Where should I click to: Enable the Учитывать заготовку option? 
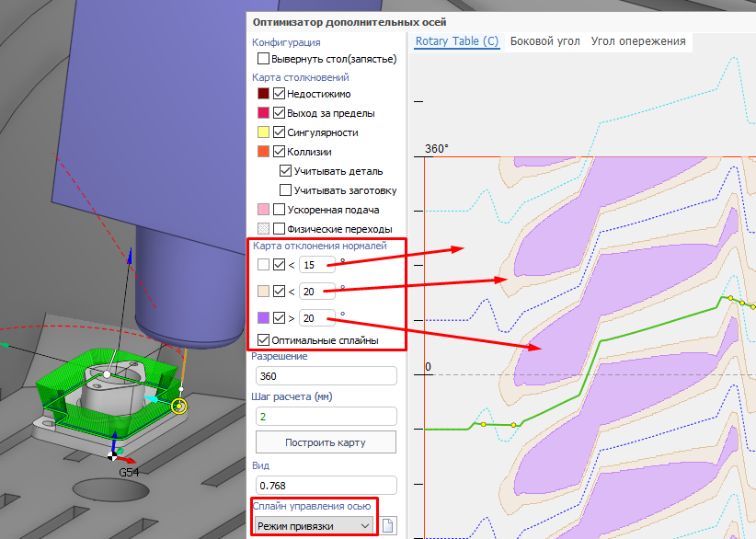point(286,190)
